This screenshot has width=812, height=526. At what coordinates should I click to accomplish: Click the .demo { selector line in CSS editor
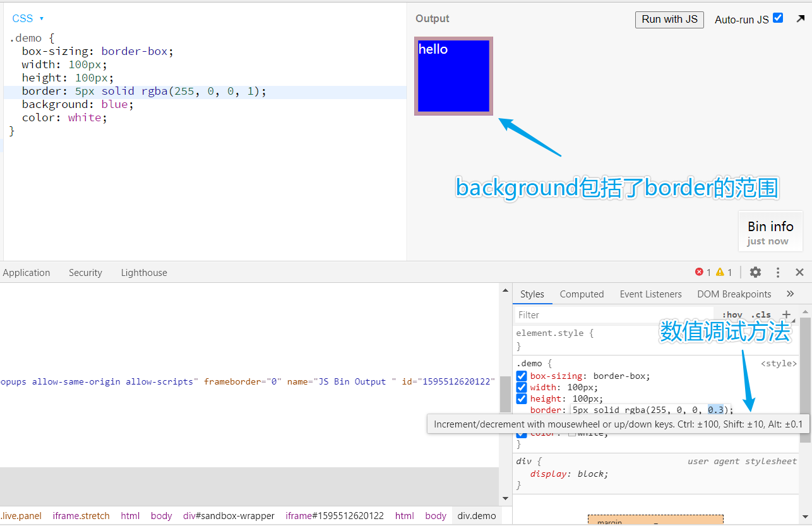[x=32, y=38]
